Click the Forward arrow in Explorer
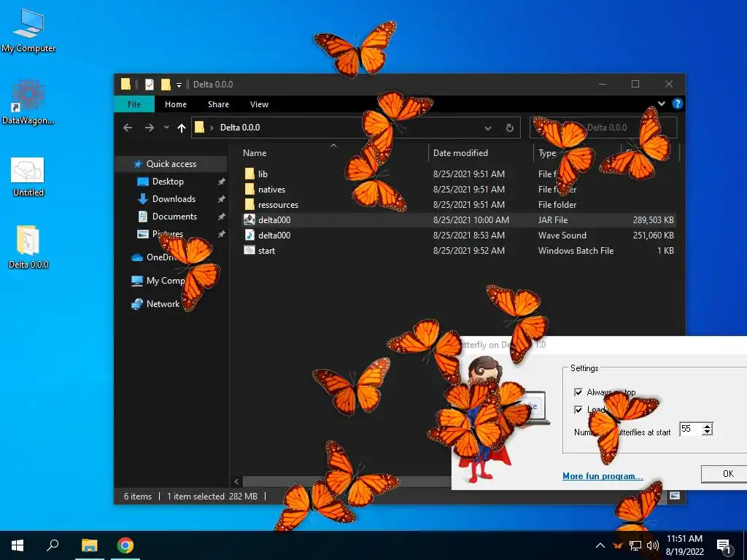Image resolution: width=747 pixels, height=560 pixels. pyautogui.click(x=149, y=128)
